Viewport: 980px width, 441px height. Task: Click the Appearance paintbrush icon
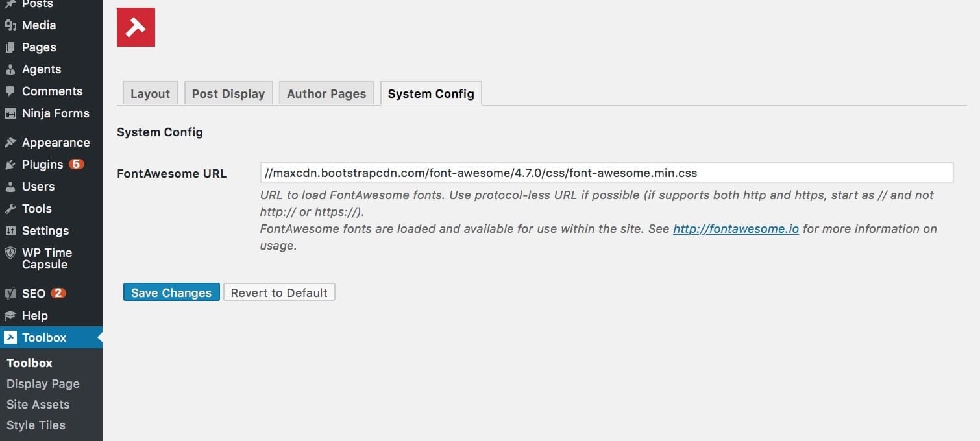[x=10, y=143]
